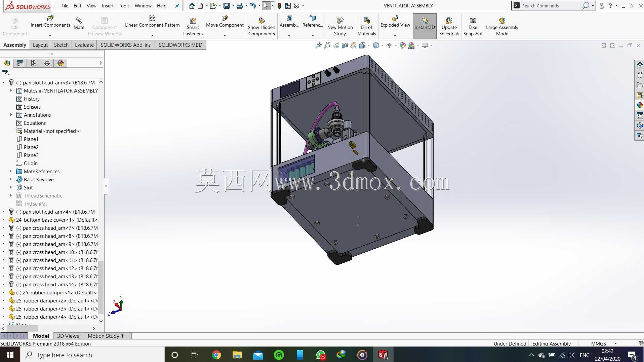The width and height of the screenshot is (644, 362).
Task: Open the Insert menu
Action: pos(108,6)
